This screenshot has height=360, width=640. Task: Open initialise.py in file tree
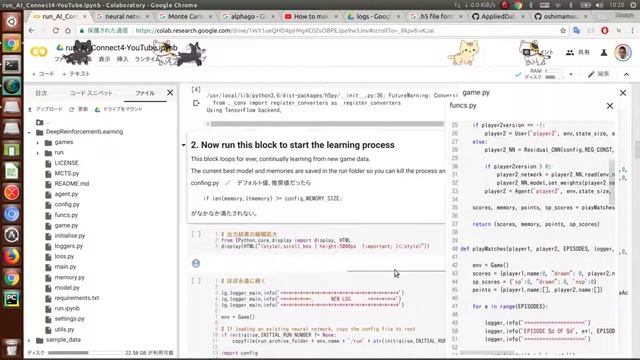click(x=70, y=236)
